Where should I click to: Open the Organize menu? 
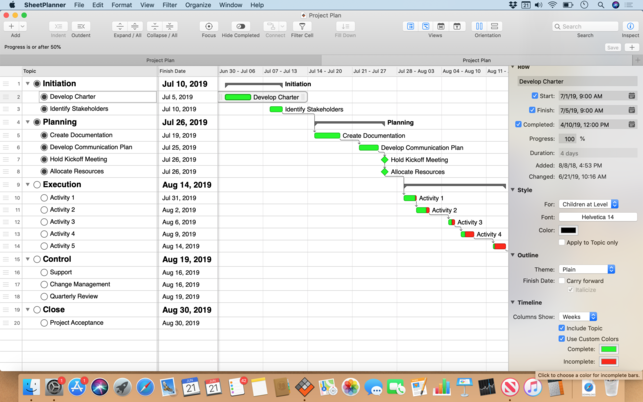tap(198, 5)
